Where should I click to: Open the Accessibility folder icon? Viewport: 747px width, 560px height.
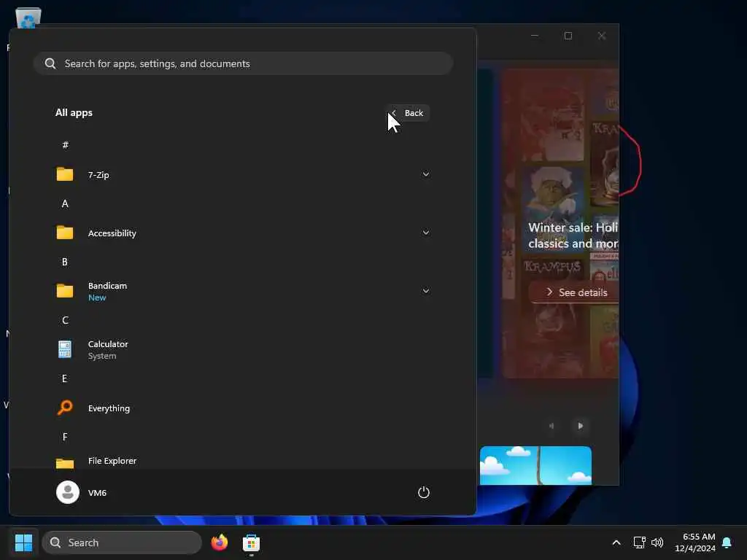[65, 233]
